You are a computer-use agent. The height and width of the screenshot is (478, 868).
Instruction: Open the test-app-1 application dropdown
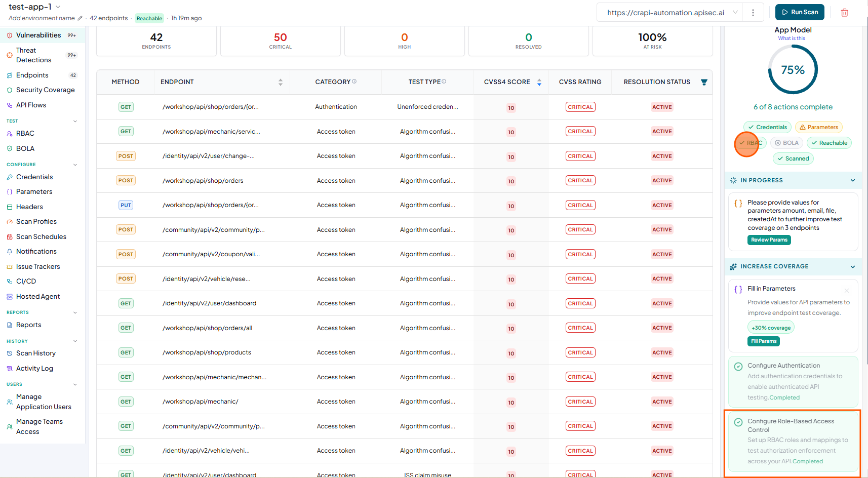point(58,7)
